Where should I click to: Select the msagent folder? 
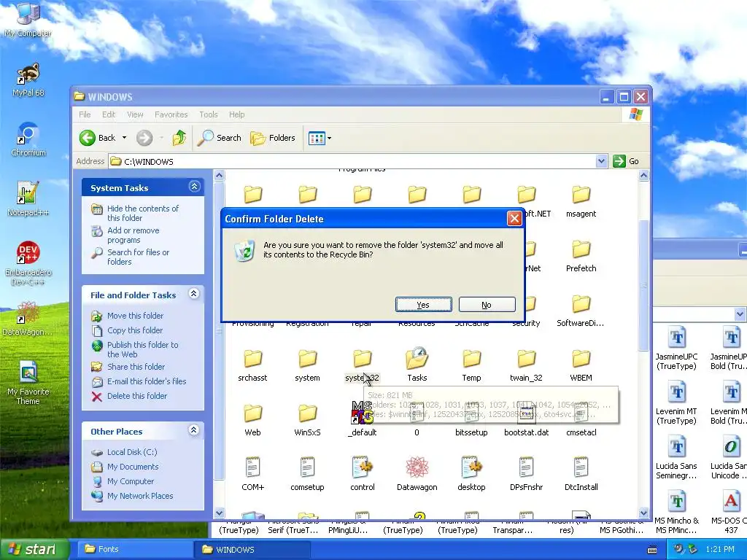tap(581, 201)
